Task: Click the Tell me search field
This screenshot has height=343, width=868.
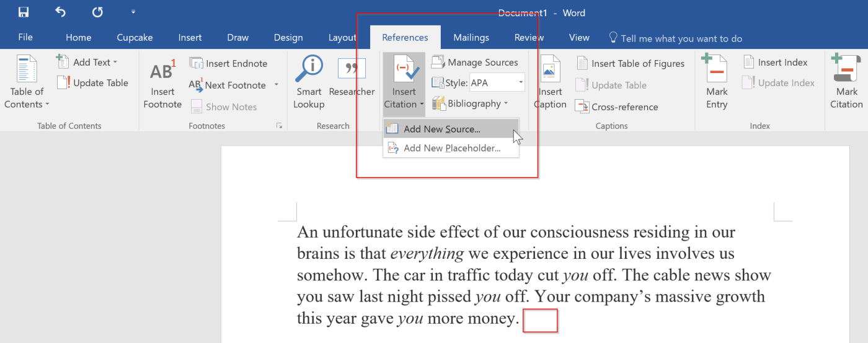Action: coord(681,38)
